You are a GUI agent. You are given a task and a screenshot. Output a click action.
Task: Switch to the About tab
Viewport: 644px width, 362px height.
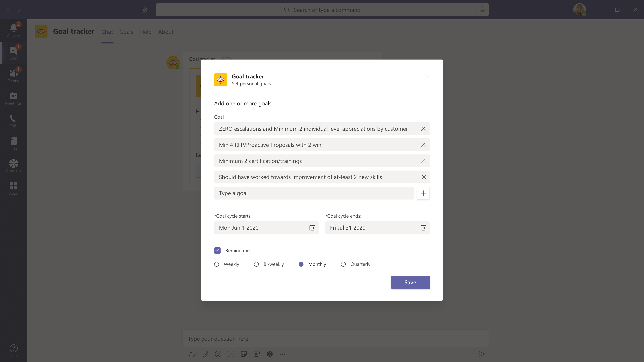coord(165,32)
